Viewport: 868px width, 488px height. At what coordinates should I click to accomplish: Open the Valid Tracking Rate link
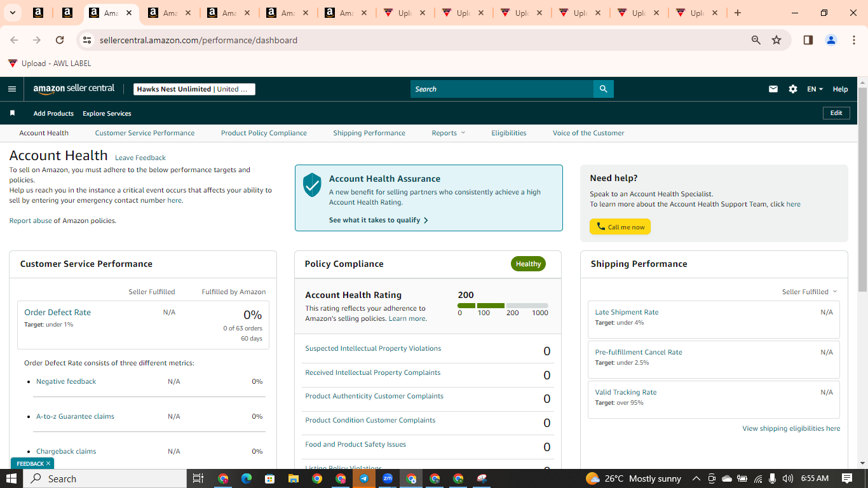click(626, 392)
